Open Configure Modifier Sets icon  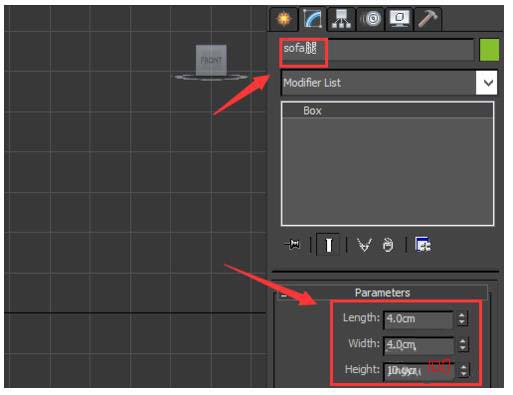click(423, 245)
